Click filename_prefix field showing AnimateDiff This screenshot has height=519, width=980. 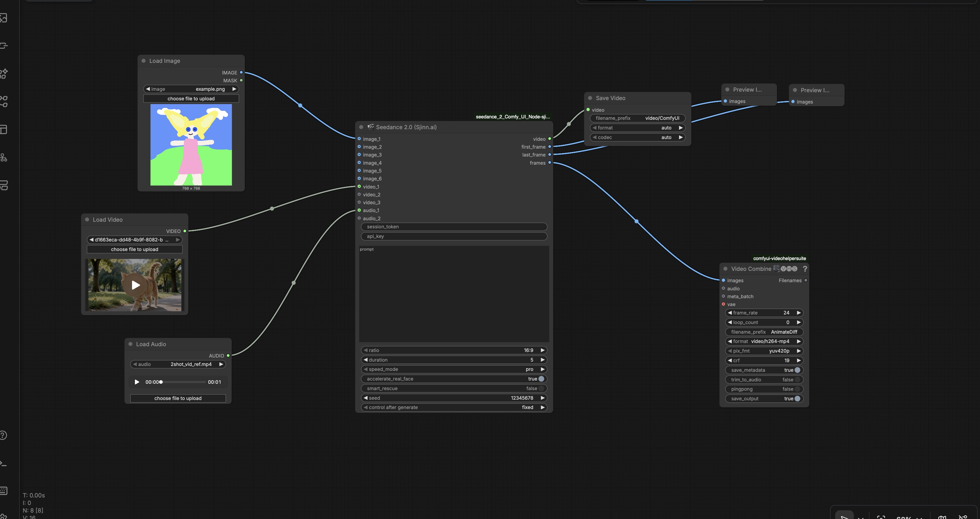point(764,332)
